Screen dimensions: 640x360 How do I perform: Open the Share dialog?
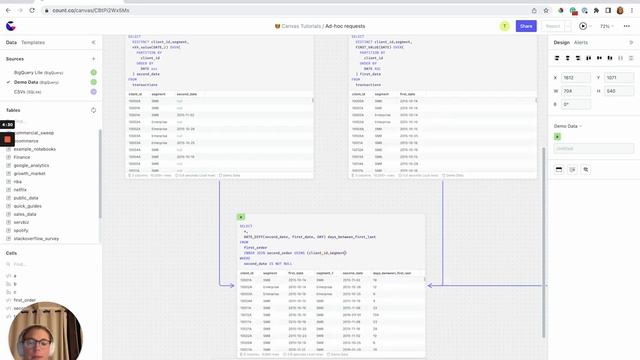526,26
